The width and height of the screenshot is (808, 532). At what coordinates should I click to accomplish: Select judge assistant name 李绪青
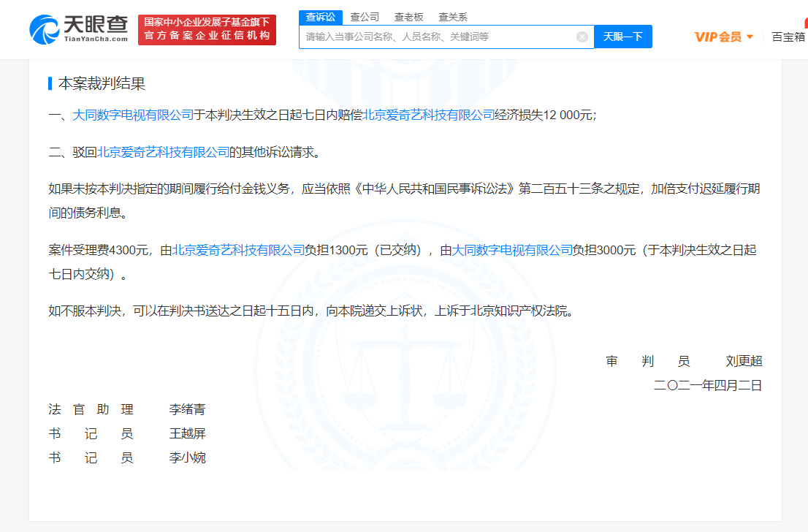tap(187, 410)
